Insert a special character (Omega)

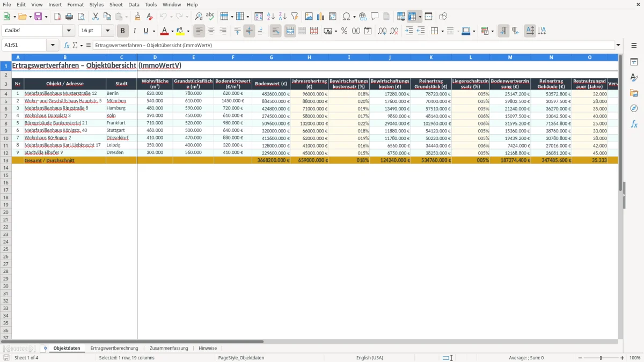pos(346,17)
